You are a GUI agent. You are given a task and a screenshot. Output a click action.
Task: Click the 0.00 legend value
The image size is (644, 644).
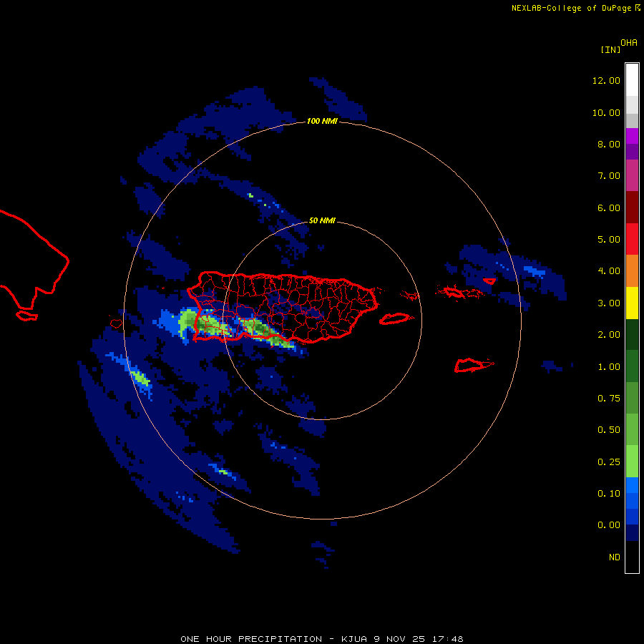(x=609, y=525)
